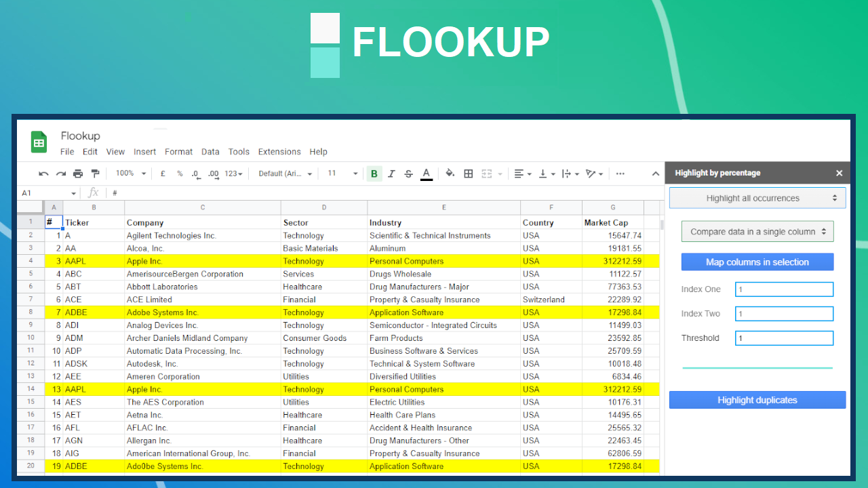Open the font size dropdown
Screen dimensions: 868x488
pyautogui.click(x=342, y=174)
